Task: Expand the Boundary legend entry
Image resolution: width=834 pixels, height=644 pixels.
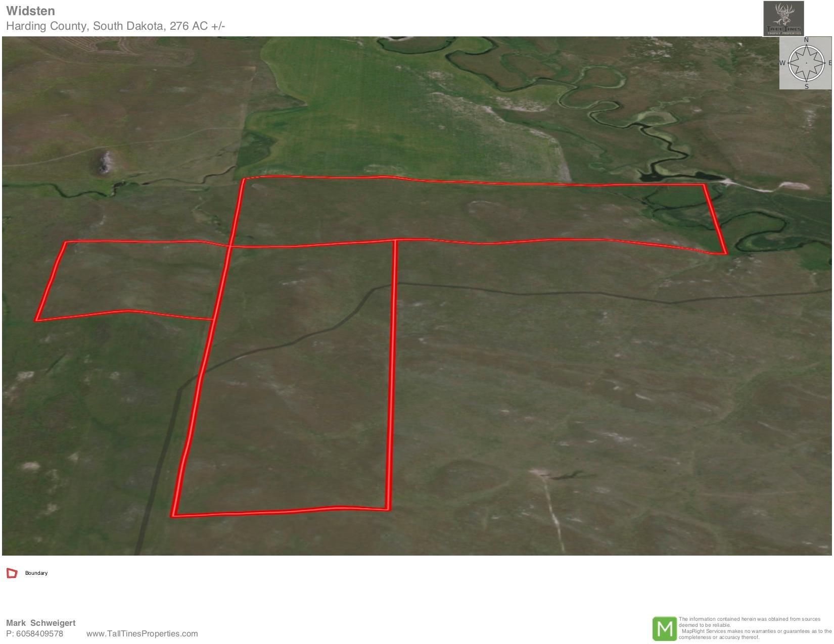Action: pyautogui.click(x=36, y=573)
